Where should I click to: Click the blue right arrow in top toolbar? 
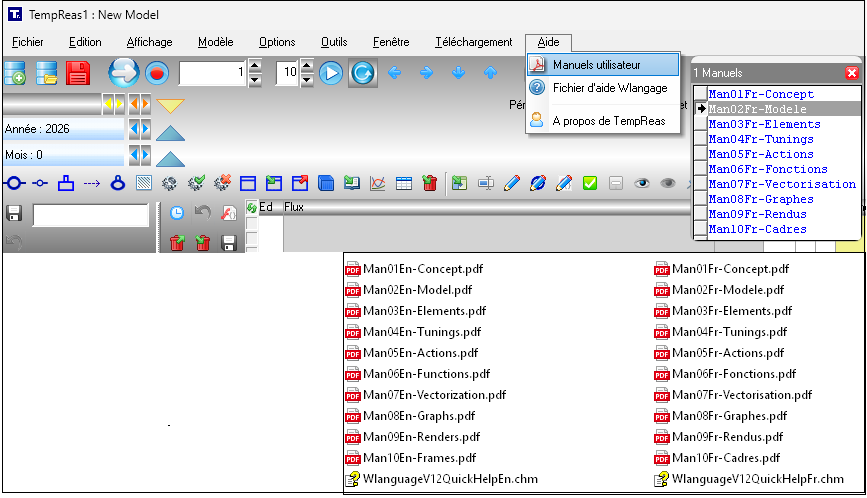click(426, 72)
